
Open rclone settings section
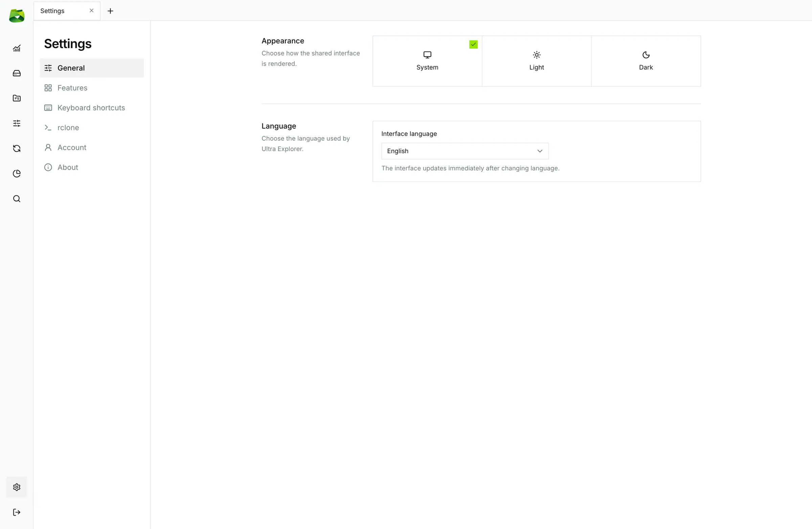click(92, 127)
